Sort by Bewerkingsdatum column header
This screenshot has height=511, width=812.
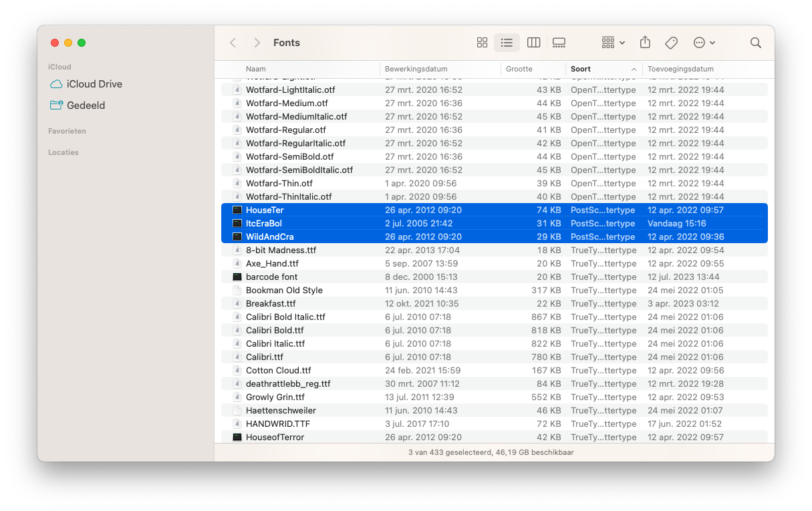(x=416, y=69)
